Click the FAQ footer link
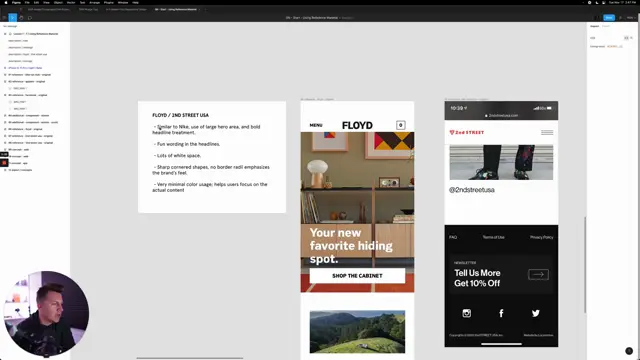This screenshot has width=640, height=360. 453,237
